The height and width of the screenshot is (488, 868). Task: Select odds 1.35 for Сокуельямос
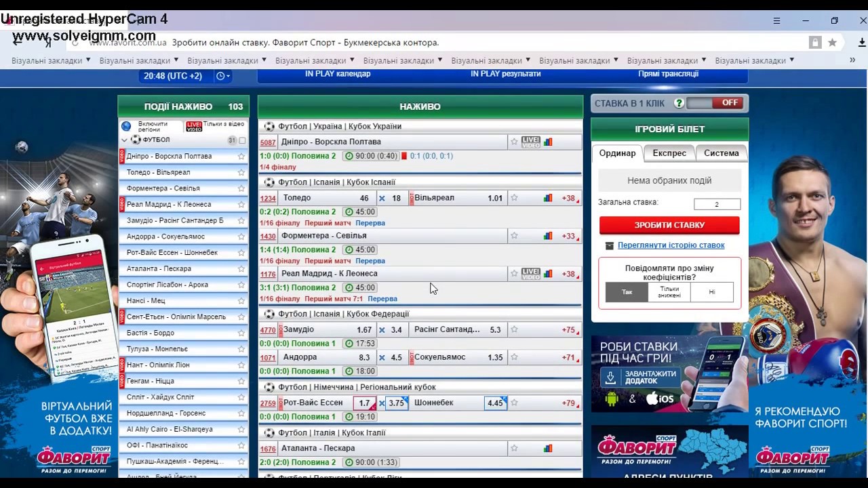tap(495, 357)
